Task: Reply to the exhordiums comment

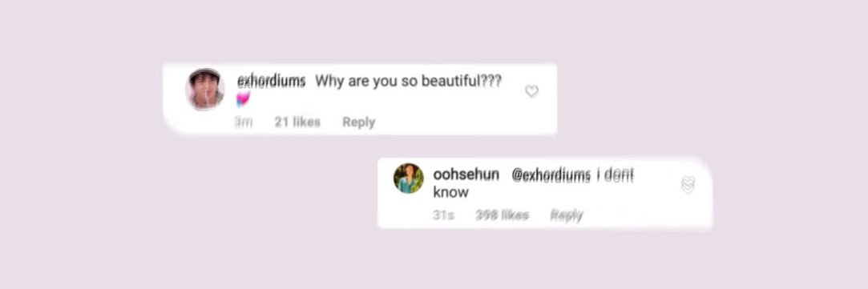Action: [x=358, y=122]
